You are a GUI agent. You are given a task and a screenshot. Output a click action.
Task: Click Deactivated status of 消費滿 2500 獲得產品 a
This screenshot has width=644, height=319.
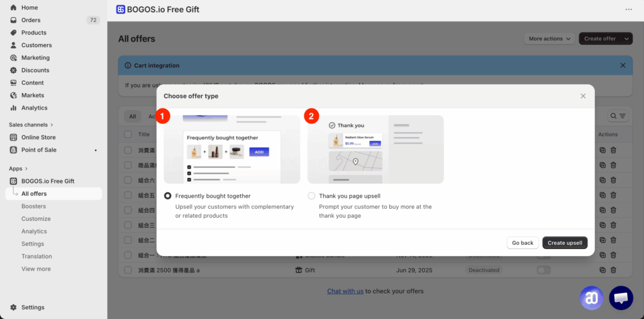(484, 270)
